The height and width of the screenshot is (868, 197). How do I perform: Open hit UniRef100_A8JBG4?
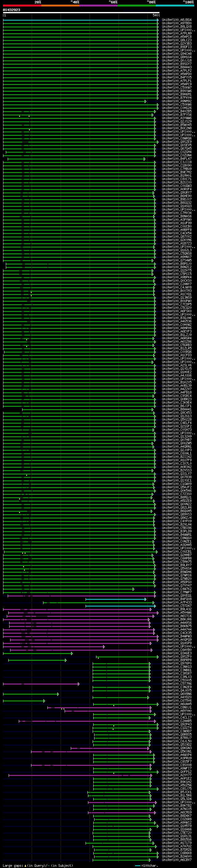177,20
